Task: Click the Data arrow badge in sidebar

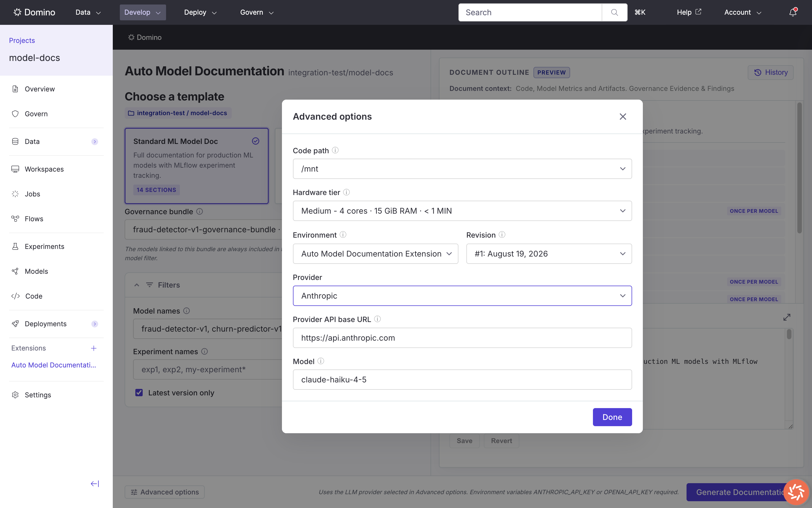Action: click(95, 141)
